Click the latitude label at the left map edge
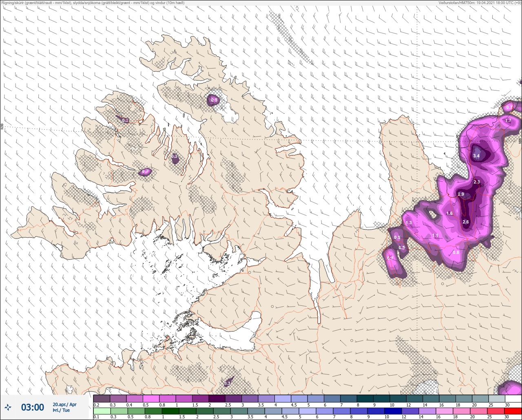 point(2,127)
